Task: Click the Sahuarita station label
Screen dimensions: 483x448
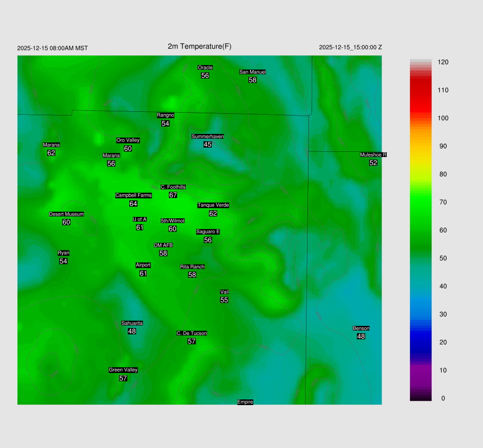Action: pos(132,323)
